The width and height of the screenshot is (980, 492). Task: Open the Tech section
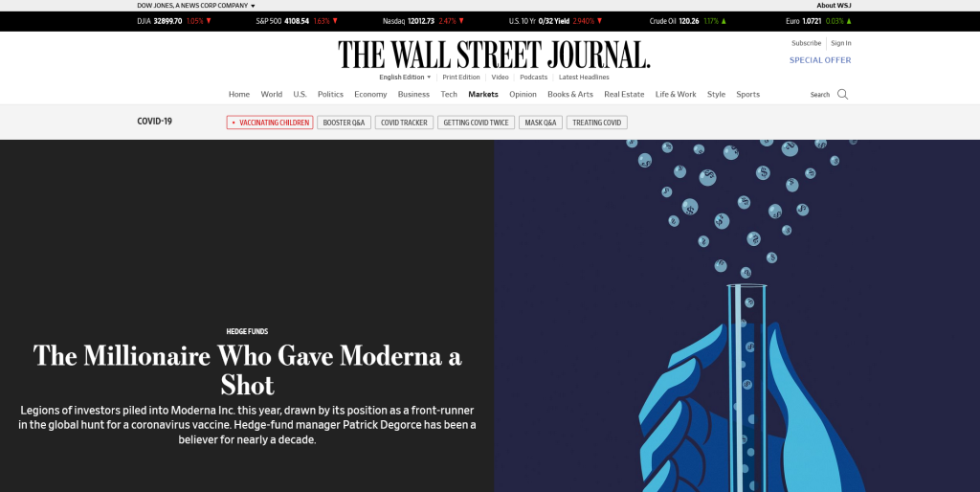click(x=449, y=95)
